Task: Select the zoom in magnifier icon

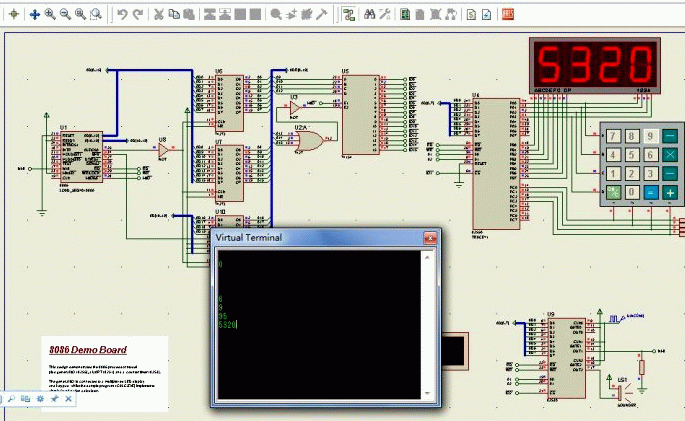Action: click(x=50, y=14)
